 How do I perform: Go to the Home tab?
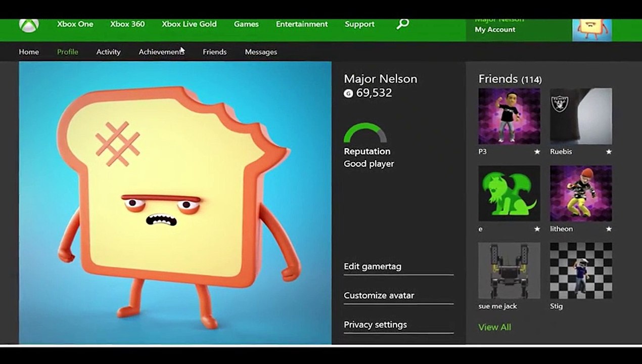pyautogui.click(x=29, y=52)
